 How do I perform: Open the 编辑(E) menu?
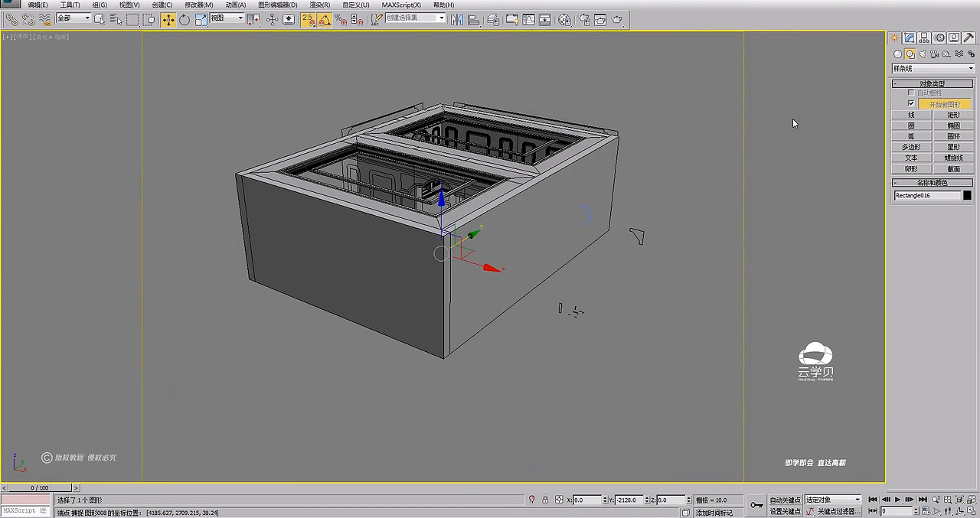[x=38, y=5]
